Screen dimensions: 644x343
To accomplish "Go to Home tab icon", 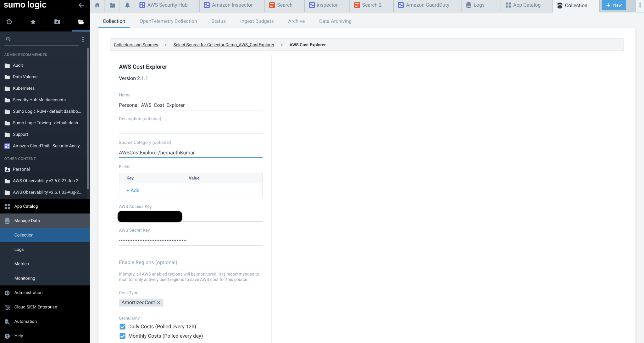I will click(x=97, y=5).
